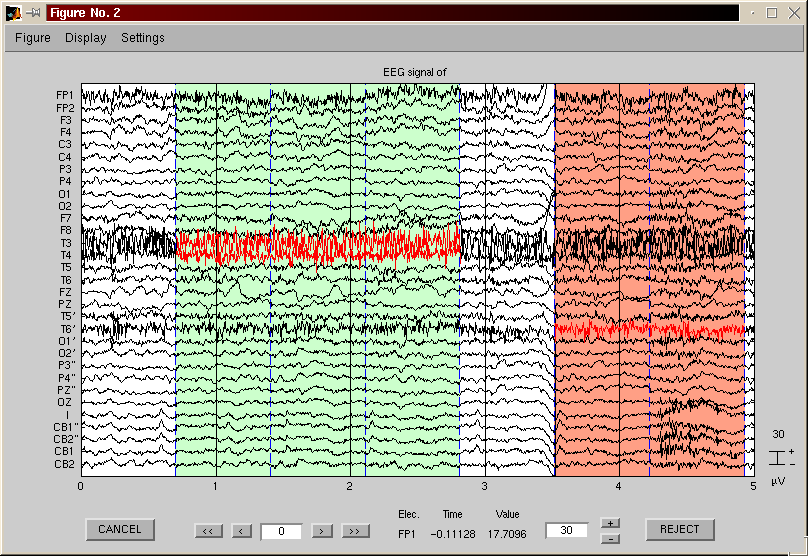
Task: Click the T6 channel label
Action: click(65, 280)
